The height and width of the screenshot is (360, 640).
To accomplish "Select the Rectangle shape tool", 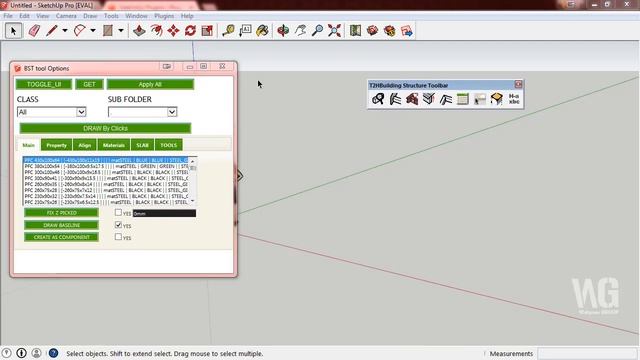I will click(108, 31).
